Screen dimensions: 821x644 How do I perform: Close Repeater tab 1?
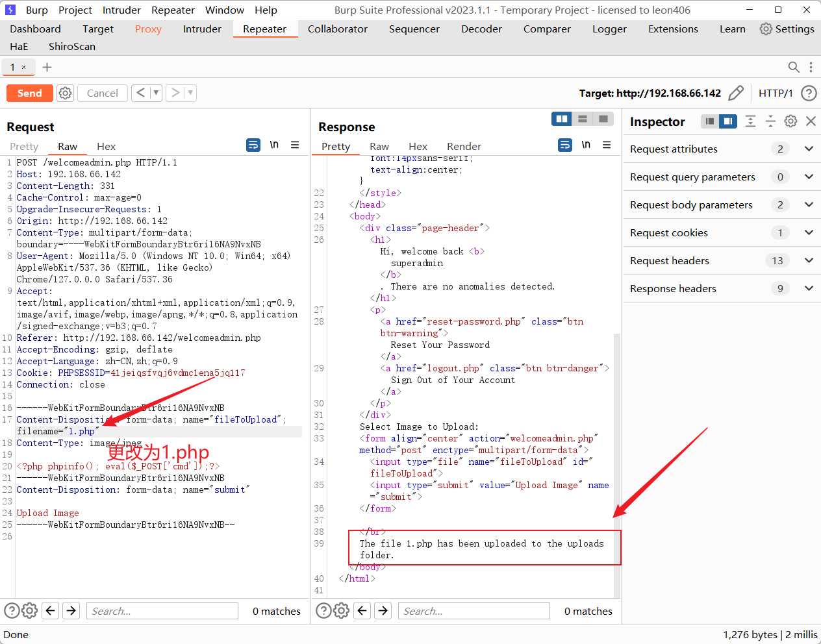[x=24, y=67]
